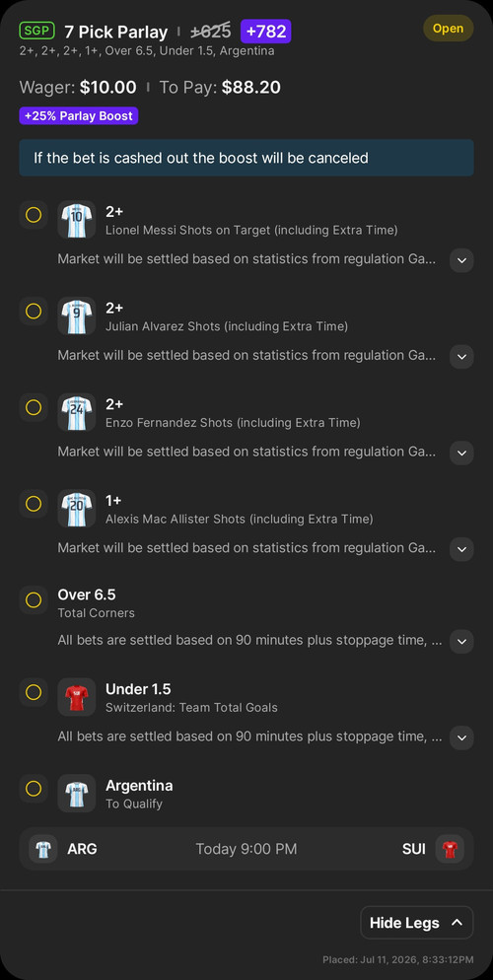Click the SUI team icon in match bar
This screenshot has height=980, width=493.
[x=450, y=849]
